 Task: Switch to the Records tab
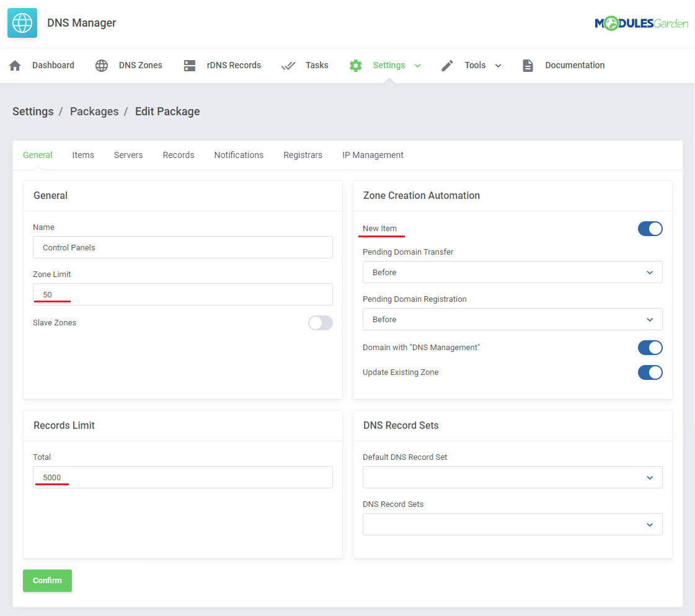tap(178, 155)
